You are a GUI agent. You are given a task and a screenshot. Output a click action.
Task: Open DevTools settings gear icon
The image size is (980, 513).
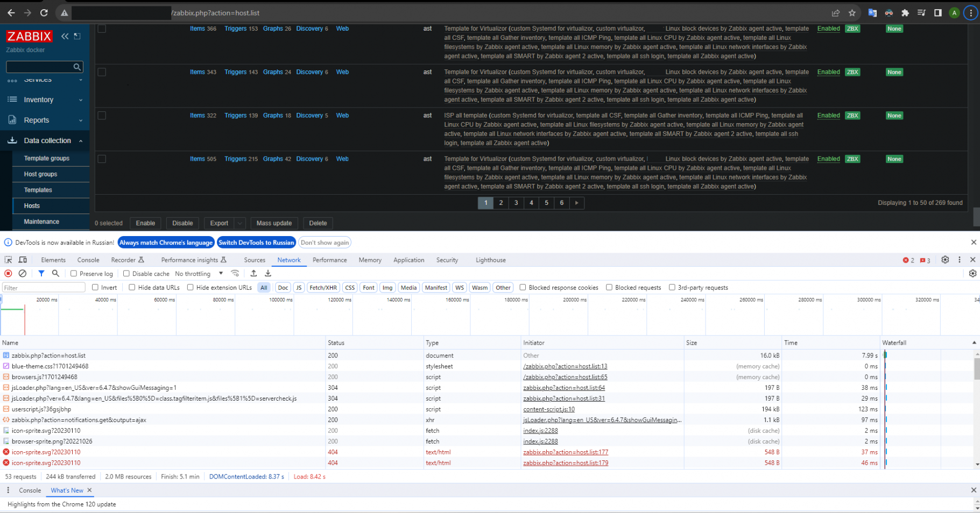tap(945, 260)
